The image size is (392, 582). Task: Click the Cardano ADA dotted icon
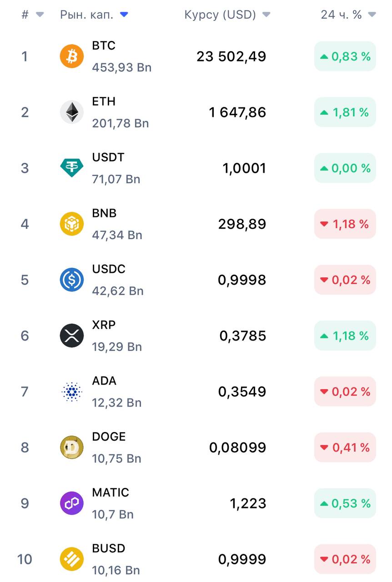(72, 391)
